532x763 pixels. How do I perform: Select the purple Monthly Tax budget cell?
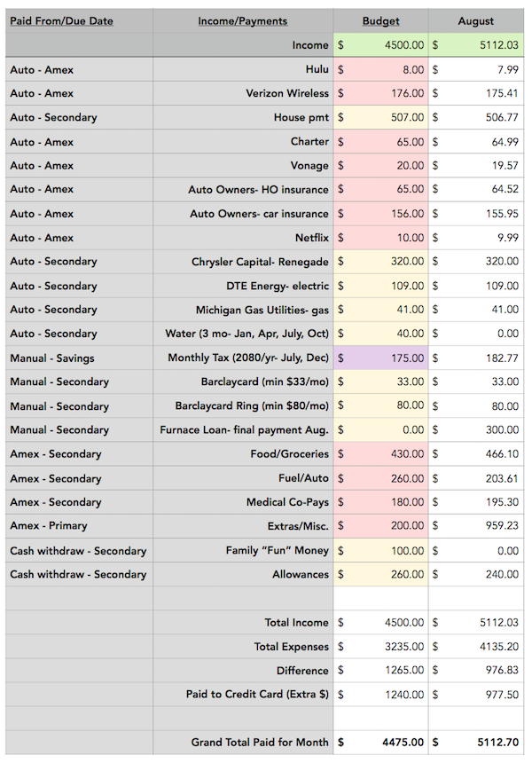pos(380,358)
